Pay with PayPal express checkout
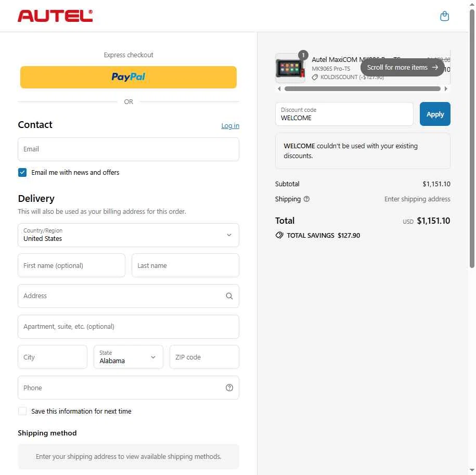Image resolution: width=476 pixels, height=475 pixels. coord(128,77)
